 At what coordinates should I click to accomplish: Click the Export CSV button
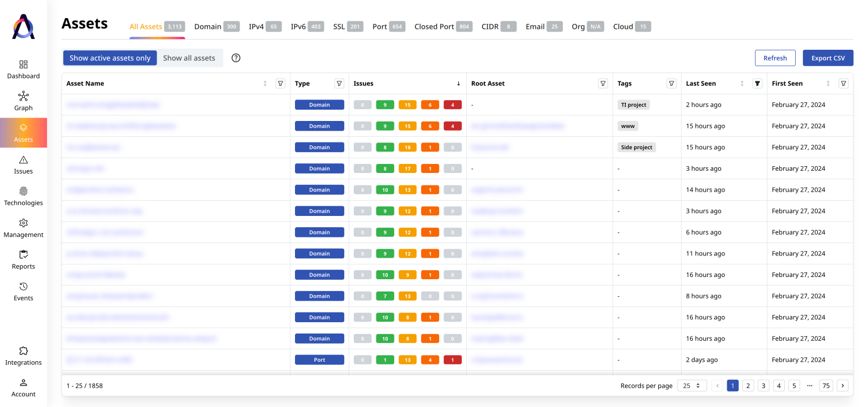828,58
